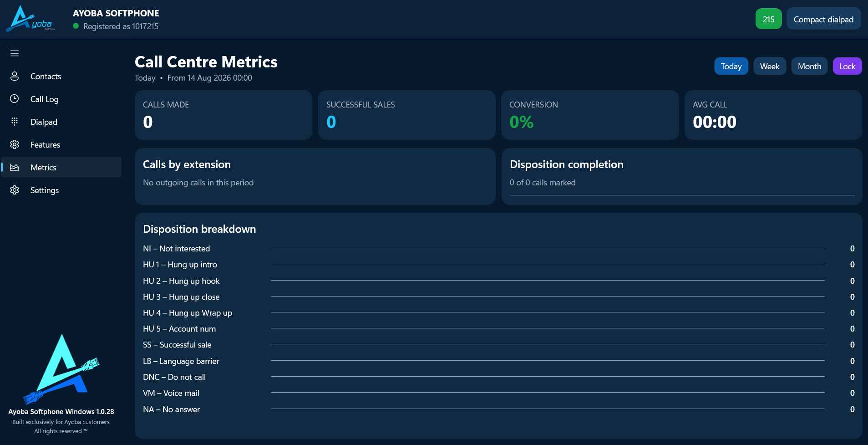Click the green 215 extension button

tap(768, 19)
